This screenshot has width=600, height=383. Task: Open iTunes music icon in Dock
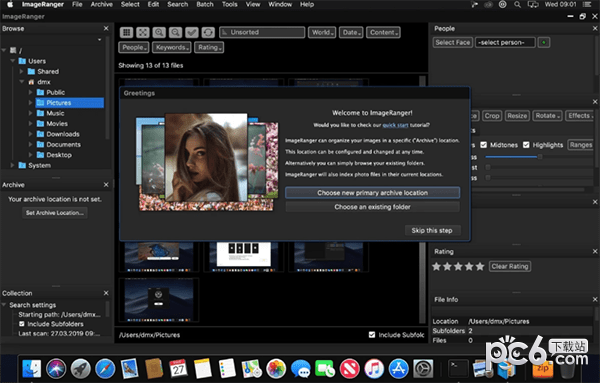click(374, 369)
